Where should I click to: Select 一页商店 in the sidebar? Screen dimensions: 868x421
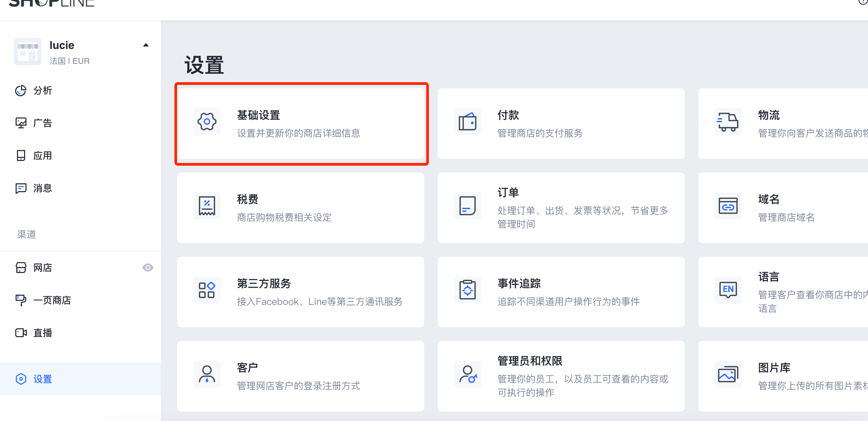click(52, 300)
